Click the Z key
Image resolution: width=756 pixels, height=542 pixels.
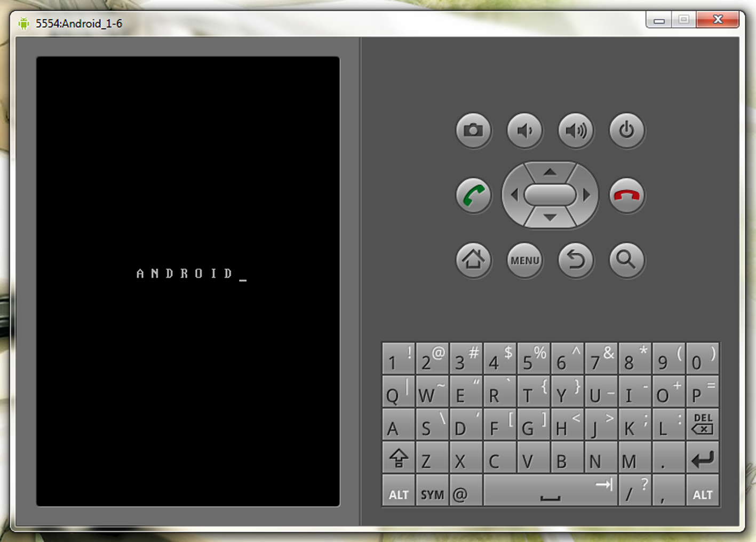432,458
